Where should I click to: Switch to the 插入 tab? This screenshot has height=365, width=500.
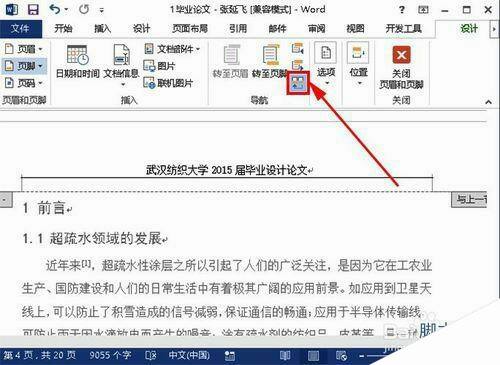point(102,29)
